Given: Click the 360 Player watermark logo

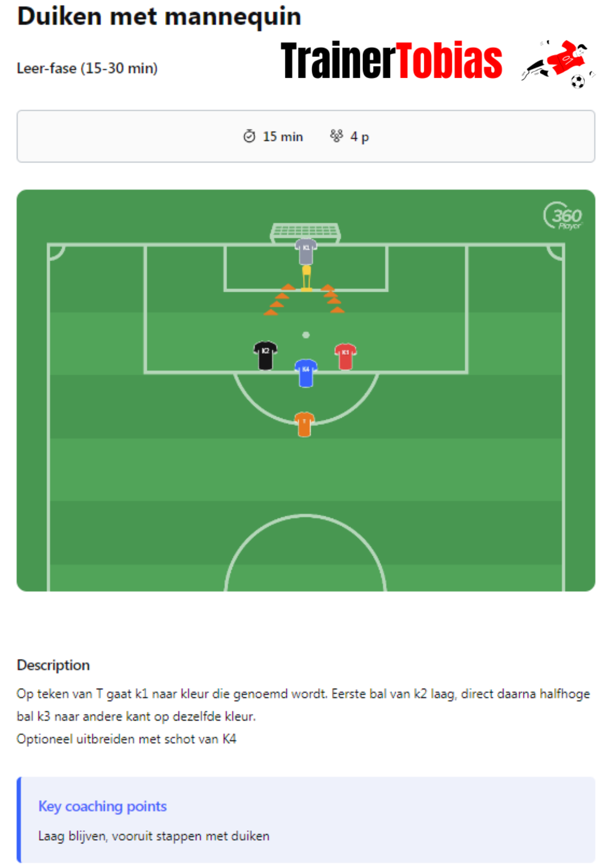Looking at the screenshot, I should click(564, 216).
